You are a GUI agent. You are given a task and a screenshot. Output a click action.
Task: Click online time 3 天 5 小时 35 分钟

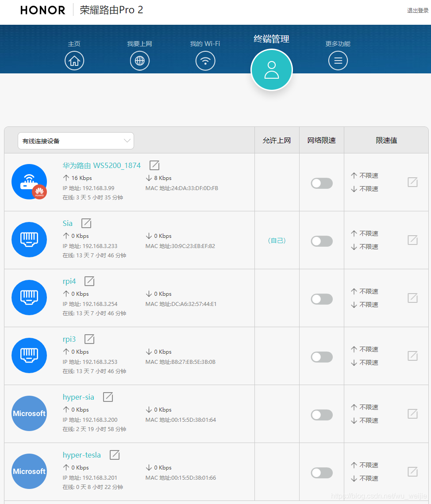pos(100,197)
